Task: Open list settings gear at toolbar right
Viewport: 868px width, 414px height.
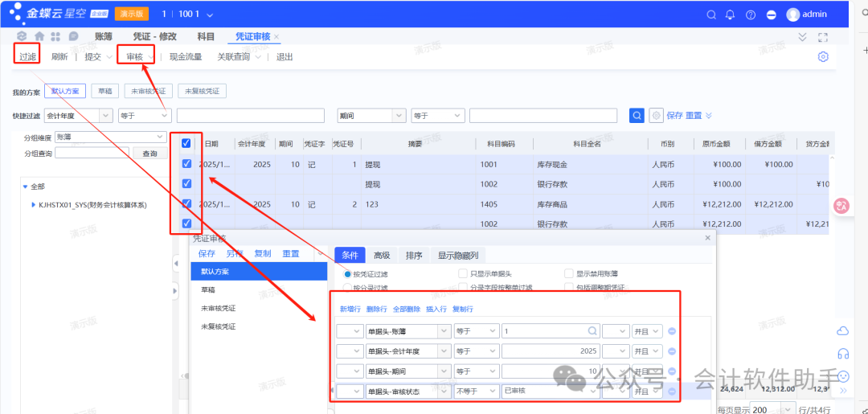Action: point(822,57)
